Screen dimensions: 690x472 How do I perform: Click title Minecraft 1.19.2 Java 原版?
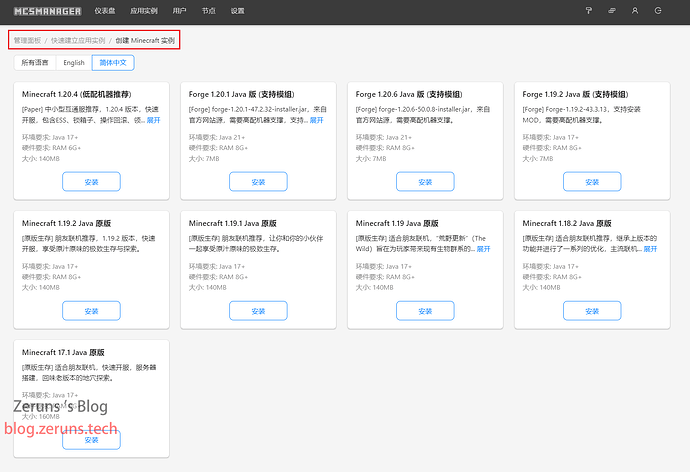(66, 223)
